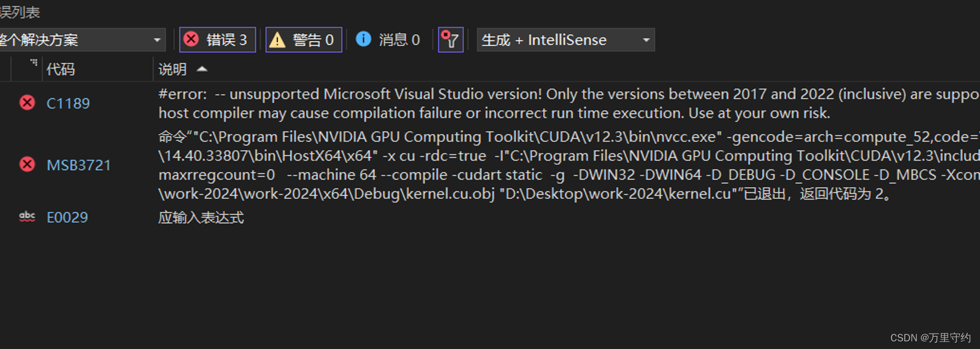The width and height of the screenshot is (980, 349).
Task: Open the MSB3721 error code link
Action: (x=79, y=165)
